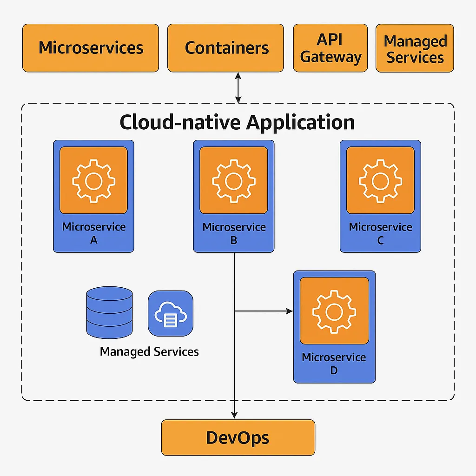The width and height of the screenshot is (476, 476).
Task: Click the blue database cylinder icon
Action: (x=109, y=312)
